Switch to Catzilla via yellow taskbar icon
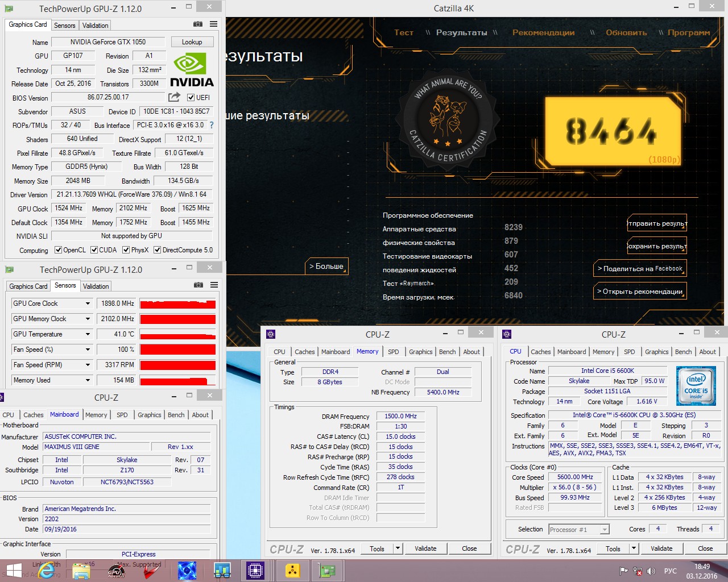 (292, 571)
